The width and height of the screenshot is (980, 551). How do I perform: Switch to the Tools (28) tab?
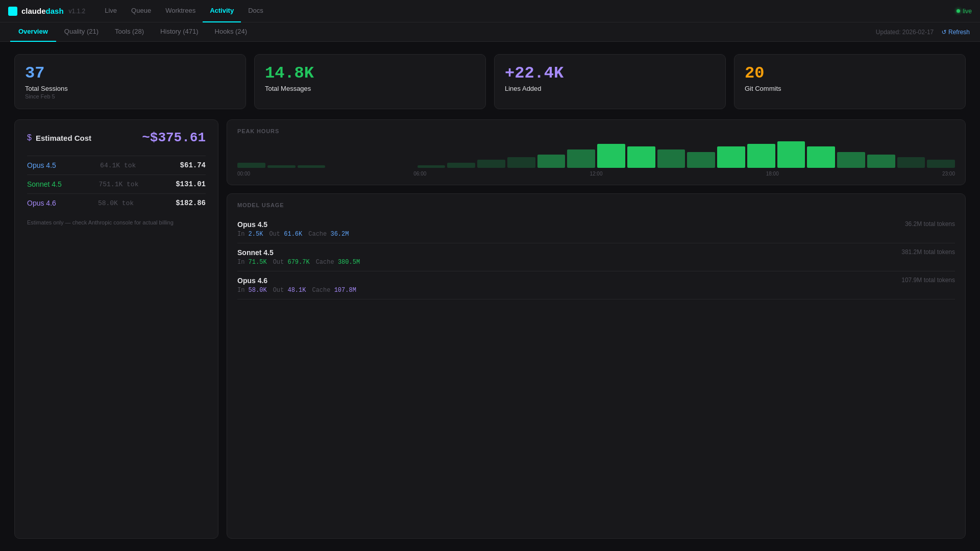[x=129, y=32]
